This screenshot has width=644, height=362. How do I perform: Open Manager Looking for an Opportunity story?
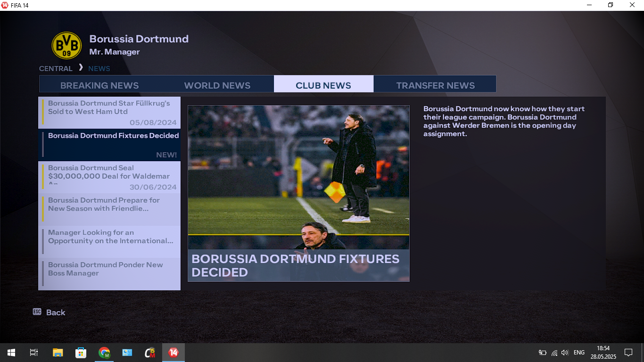tap(109, 242)
